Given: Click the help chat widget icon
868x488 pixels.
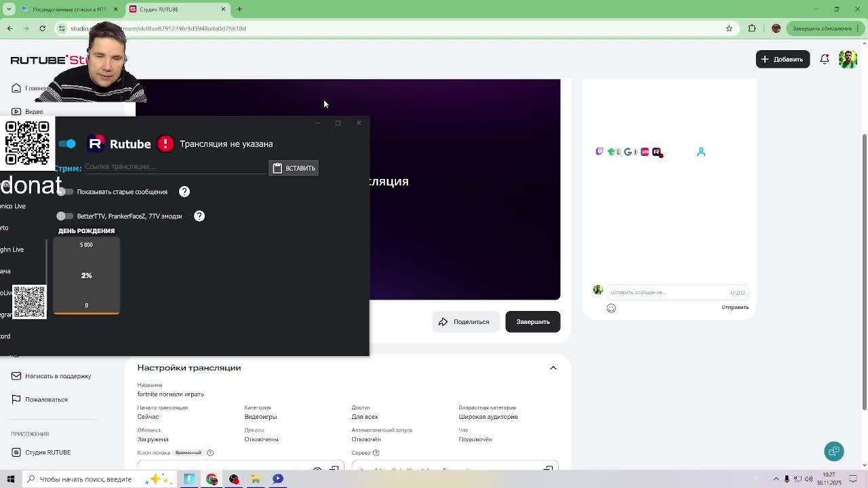Looking at the screenshot, I should coord(834,451).
